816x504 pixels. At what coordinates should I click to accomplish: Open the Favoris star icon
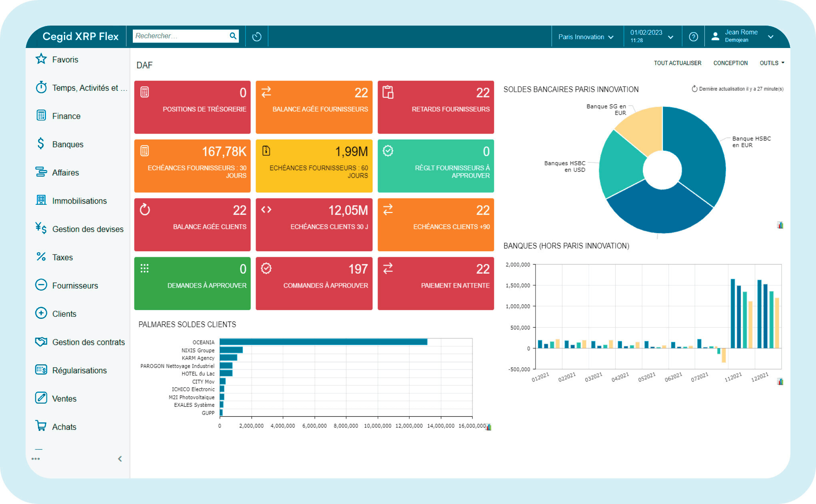[x=41, y=59]
